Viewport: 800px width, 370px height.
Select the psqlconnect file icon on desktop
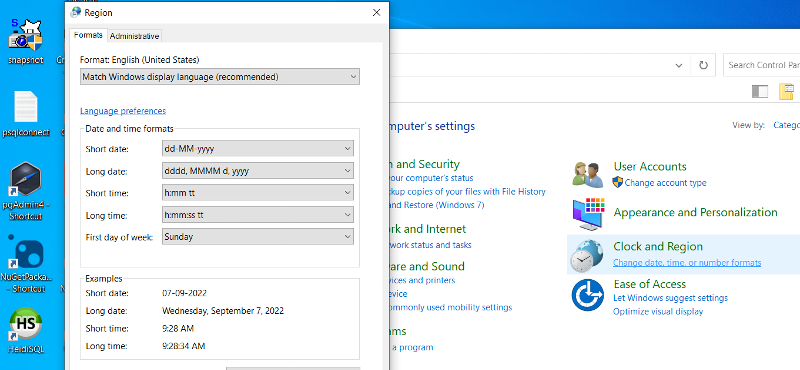coord(26,107)
